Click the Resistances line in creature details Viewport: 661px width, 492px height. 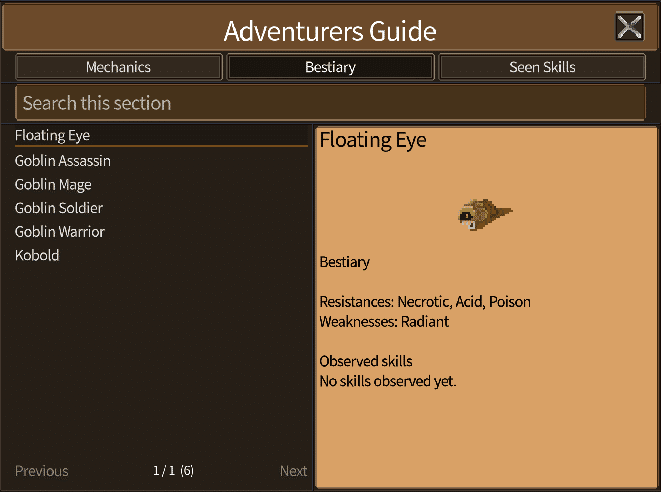pyautogui.click(x=425, y=302)
